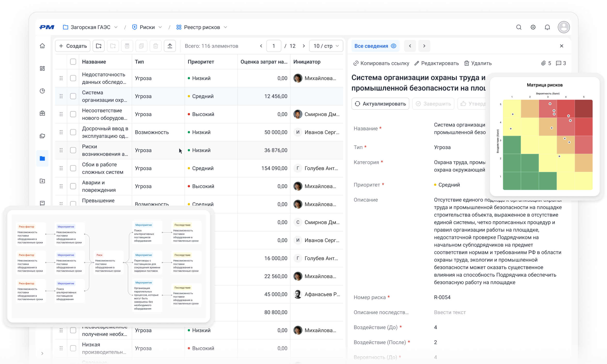Open settings gear in header
Screen dimensions: 607x364
[x=533, y=27]
